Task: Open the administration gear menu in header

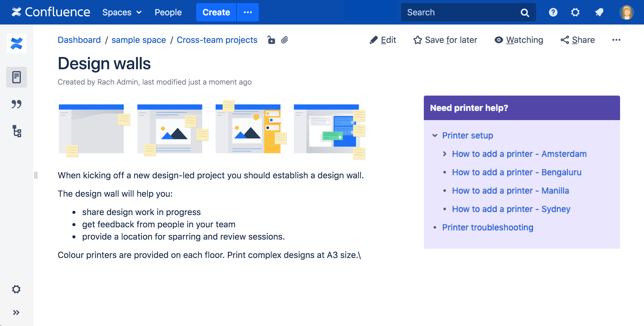Action: [x=575, y=12]
